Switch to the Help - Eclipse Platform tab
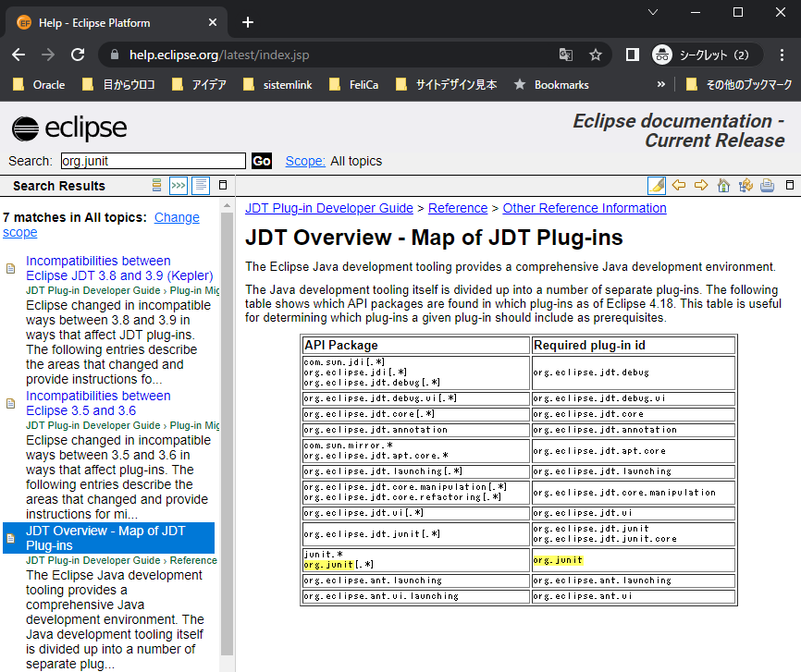 pyautogui.click(x=111, y=22)
